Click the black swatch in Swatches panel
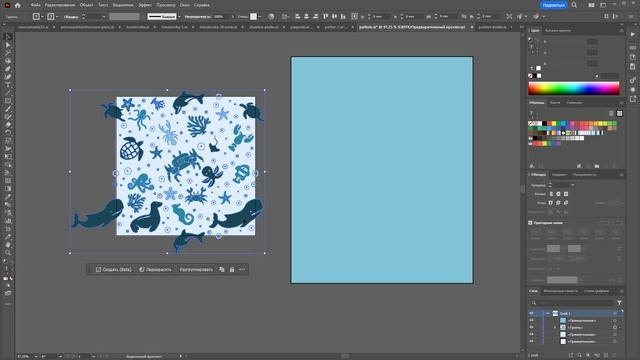Viewport: 640px width, 360px height. [544, 123]
